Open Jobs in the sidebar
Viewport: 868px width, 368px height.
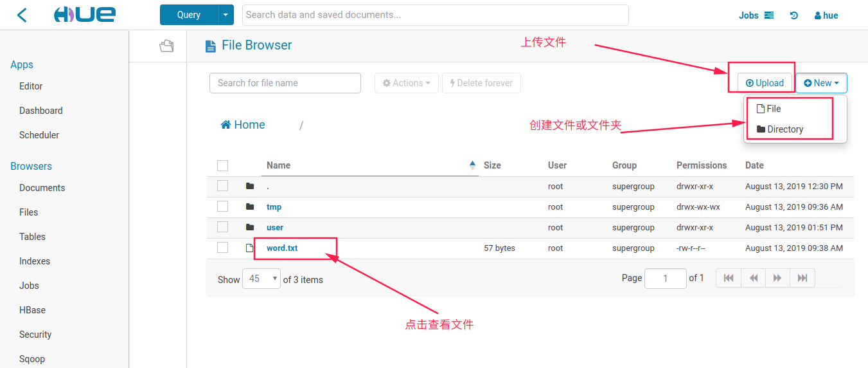coord(29,286)
